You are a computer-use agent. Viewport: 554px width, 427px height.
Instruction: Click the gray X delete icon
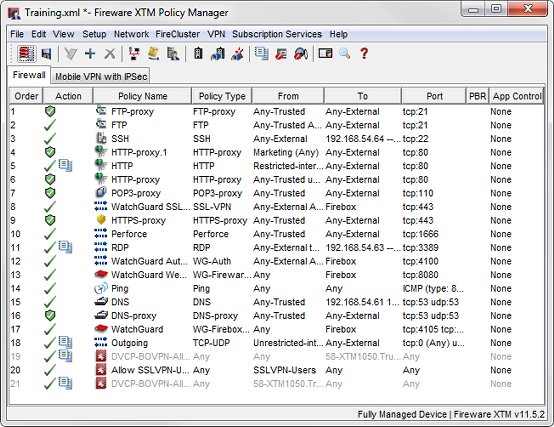pos(110,54)
